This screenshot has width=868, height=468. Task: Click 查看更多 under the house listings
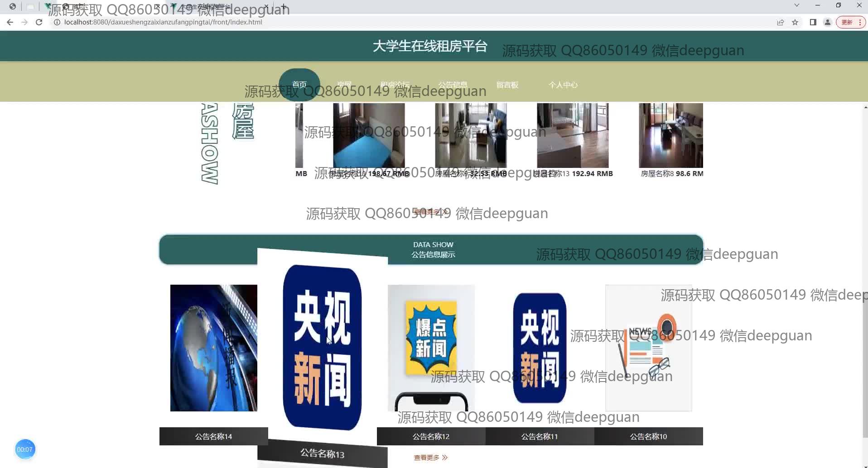coord(430,212)
